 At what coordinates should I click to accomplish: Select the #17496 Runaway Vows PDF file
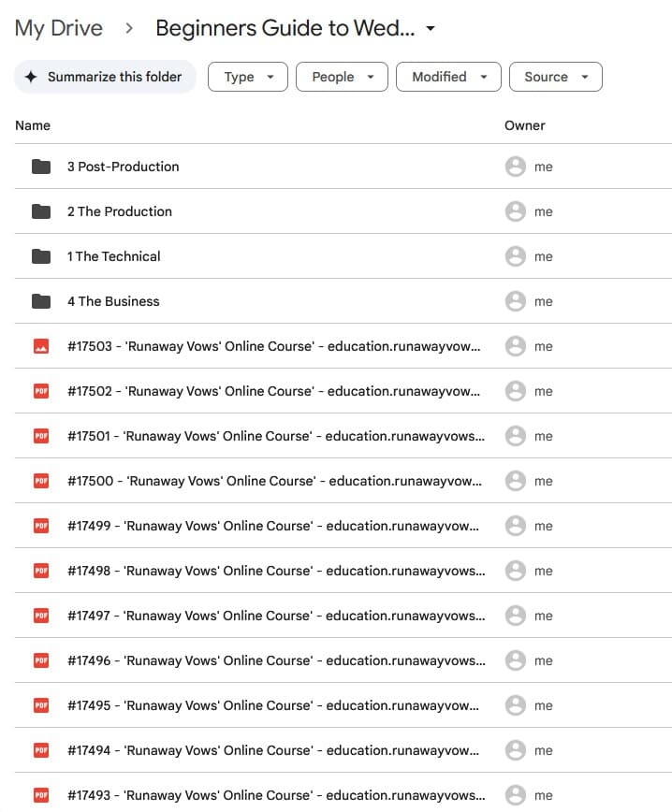(275, 660)
